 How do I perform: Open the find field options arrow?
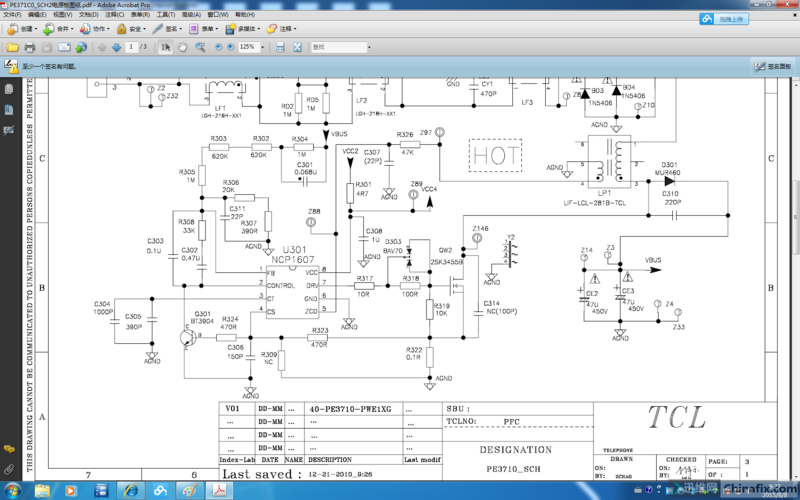[369, 47]
